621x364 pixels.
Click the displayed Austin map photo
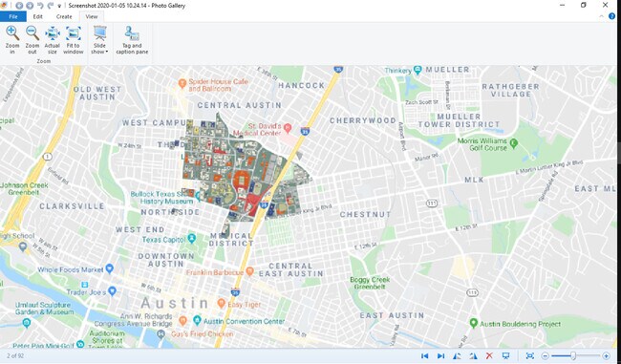[x=309, y=207]
